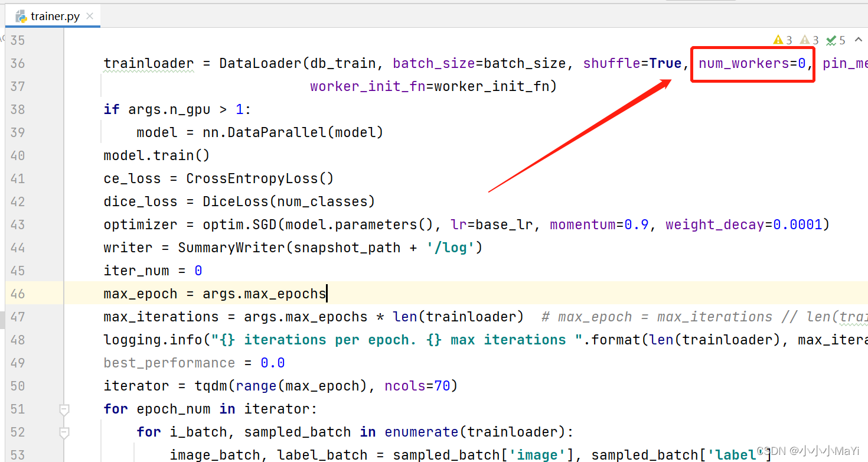
Task: Click best_performance variable on line 49
Action: point(169,363)
